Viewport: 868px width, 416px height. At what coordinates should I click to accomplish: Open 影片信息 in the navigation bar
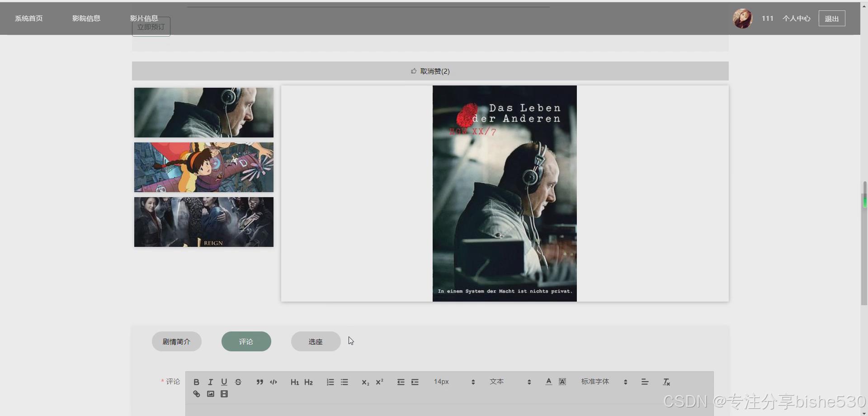coord(144,18)
